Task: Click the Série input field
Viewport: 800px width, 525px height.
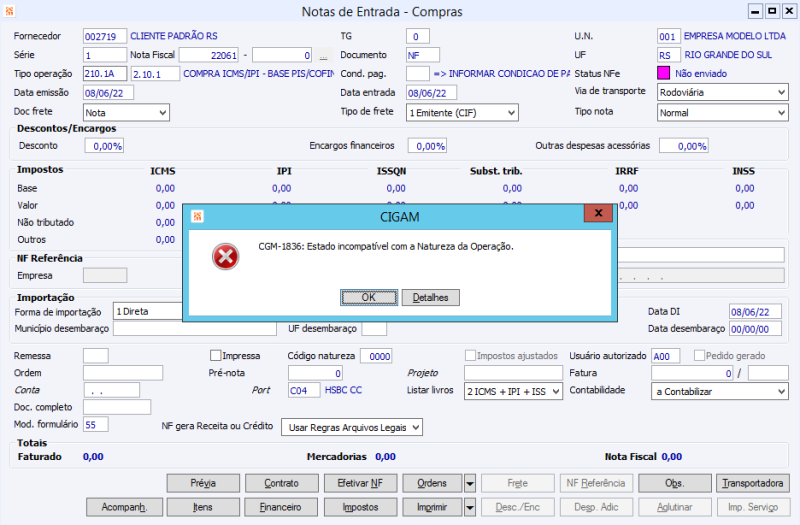Action: pyautogui.click(x=105, y=55)
